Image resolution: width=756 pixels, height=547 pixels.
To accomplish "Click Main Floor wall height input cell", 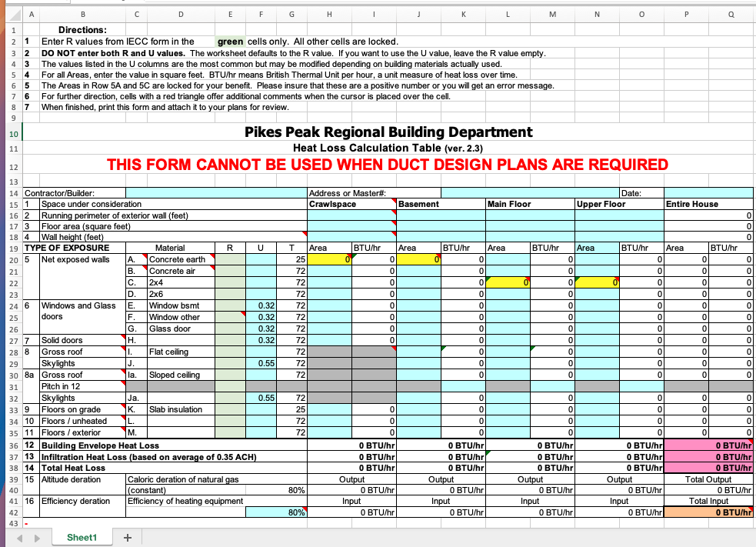I will click(530, 237).
